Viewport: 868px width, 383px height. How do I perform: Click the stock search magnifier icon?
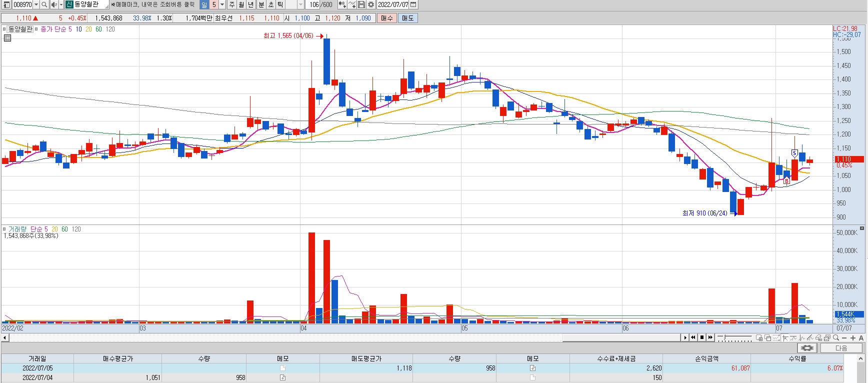(x=44, y=4)
